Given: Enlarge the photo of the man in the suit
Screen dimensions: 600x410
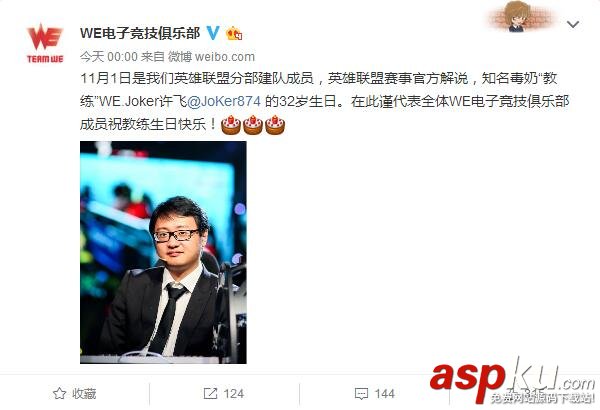Looking at the screenshot, I should coord(163,252).
